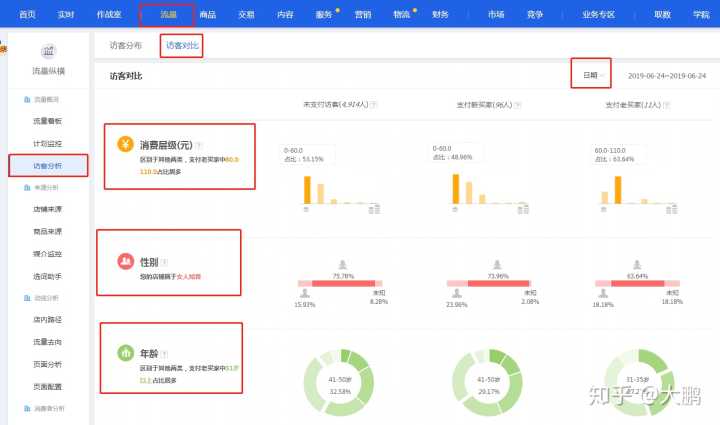Open 店铺来源 in the sidebar
This screenshot has width=720, height=425.
(47, 210)
